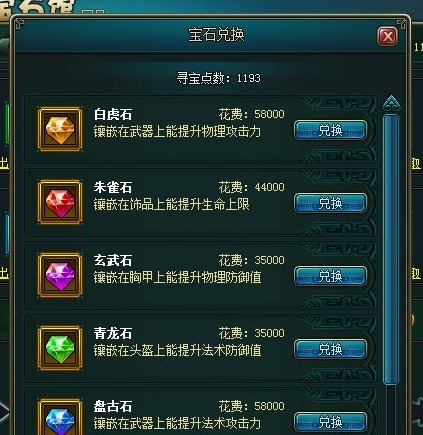Click the 白虎石 item name
Screen dimensions: 423x435
tap(113, 114)
